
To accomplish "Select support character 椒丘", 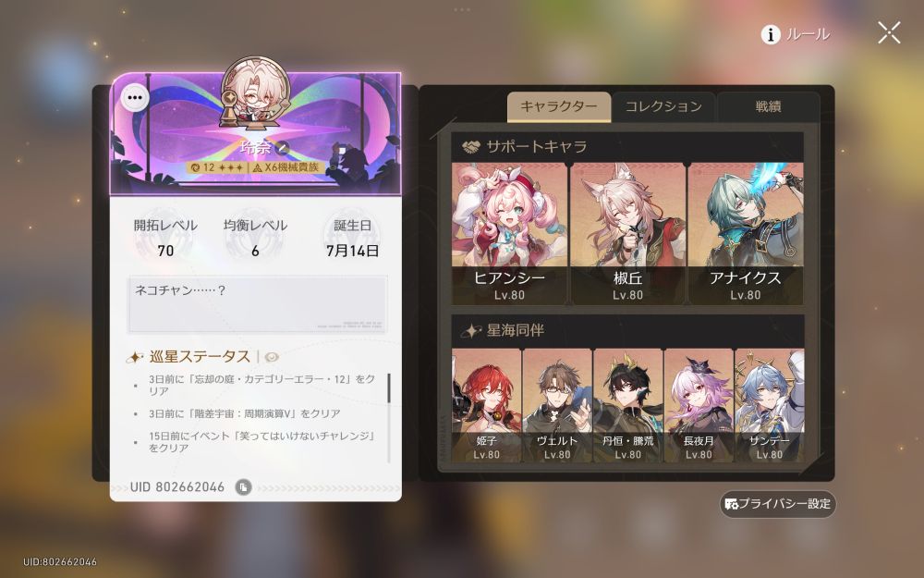I will tap(627, 234).
